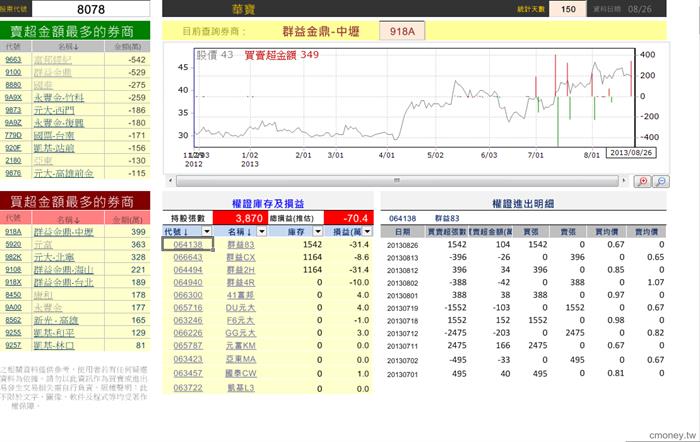Viewport: 700px width, 442px height.
Task: Open warrant name DU元大
Action: pos(240,308)
